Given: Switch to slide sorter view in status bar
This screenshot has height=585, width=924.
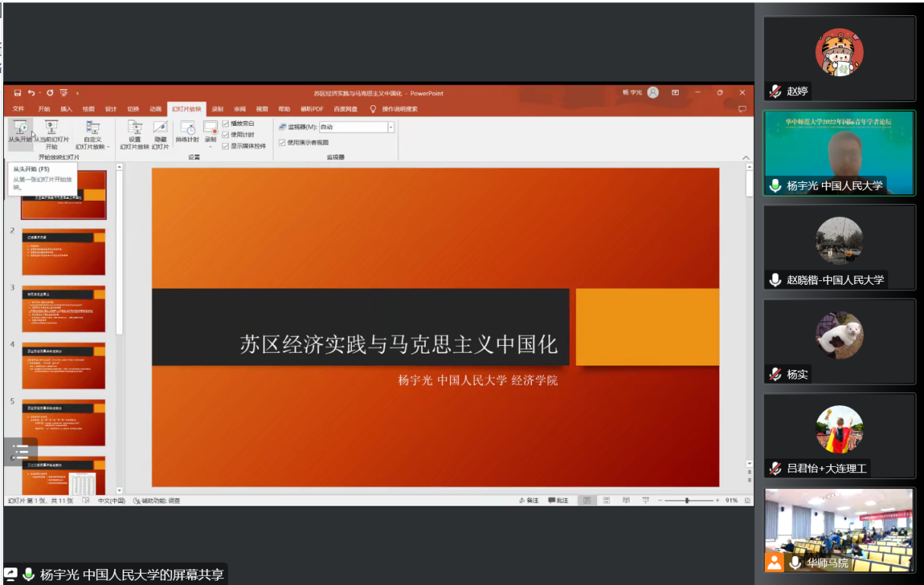Looking at the screenshot, I should pyautogui.click(x=606, y=500).
